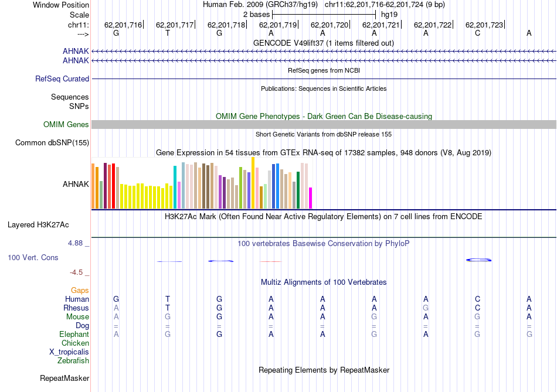
Task: Select the Scale track label
Action: 79,15
